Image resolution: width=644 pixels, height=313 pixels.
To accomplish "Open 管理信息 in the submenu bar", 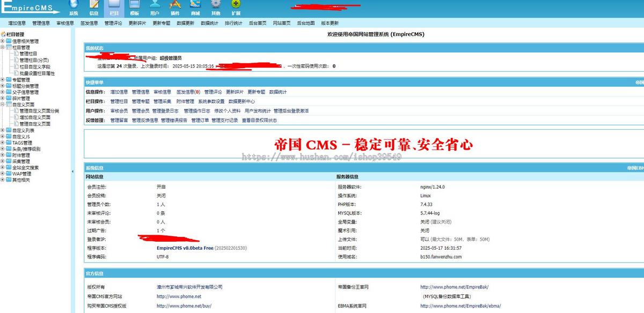I will (x=41, y=23).
